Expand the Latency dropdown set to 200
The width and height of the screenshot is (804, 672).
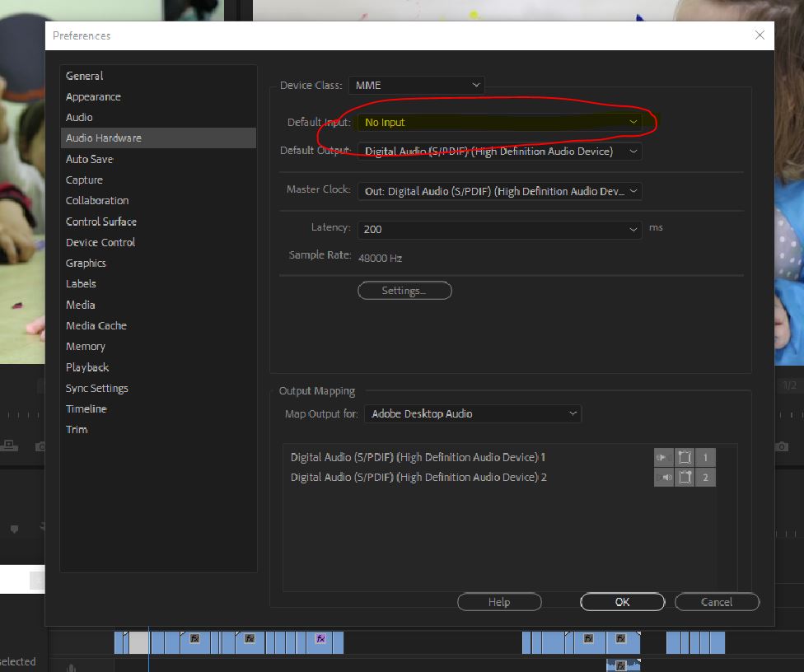click(499, 229)
